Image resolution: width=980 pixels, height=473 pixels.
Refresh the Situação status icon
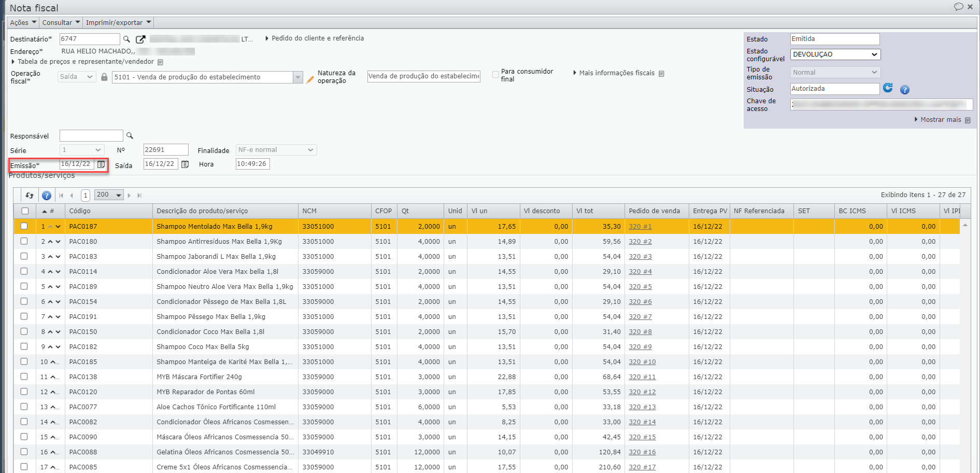[888, 88]
